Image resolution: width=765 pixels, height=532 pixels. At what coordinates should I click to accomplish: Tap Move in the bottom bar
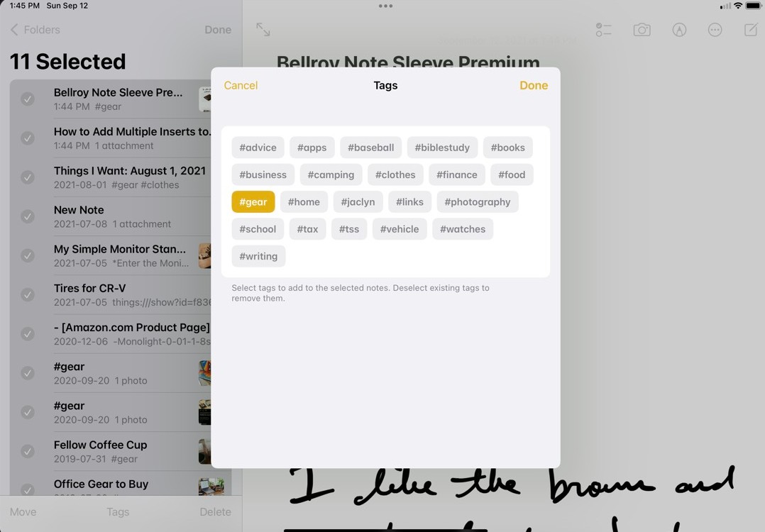pos(23,511)
